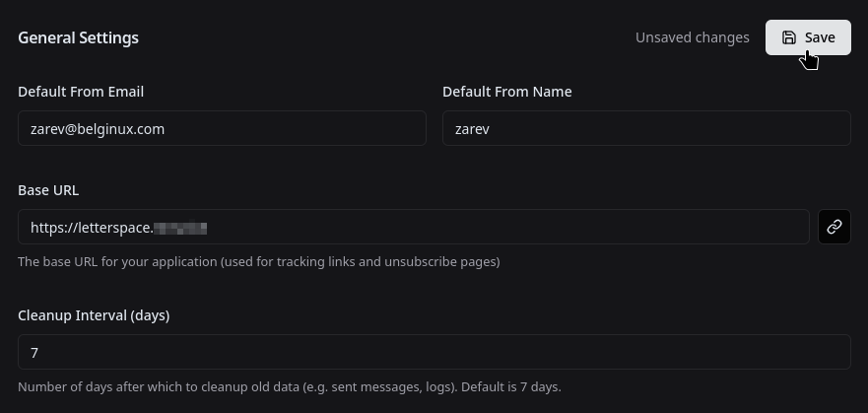868x413 pixels.
Task: Focus the Default From Email input field
Action: [222, 128]
